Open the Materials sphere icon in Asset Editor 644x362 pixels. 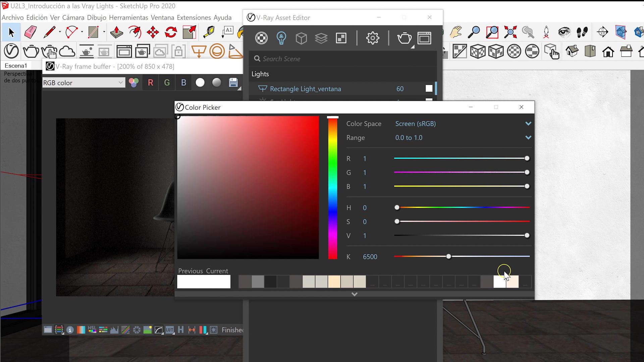pos(261,38)
